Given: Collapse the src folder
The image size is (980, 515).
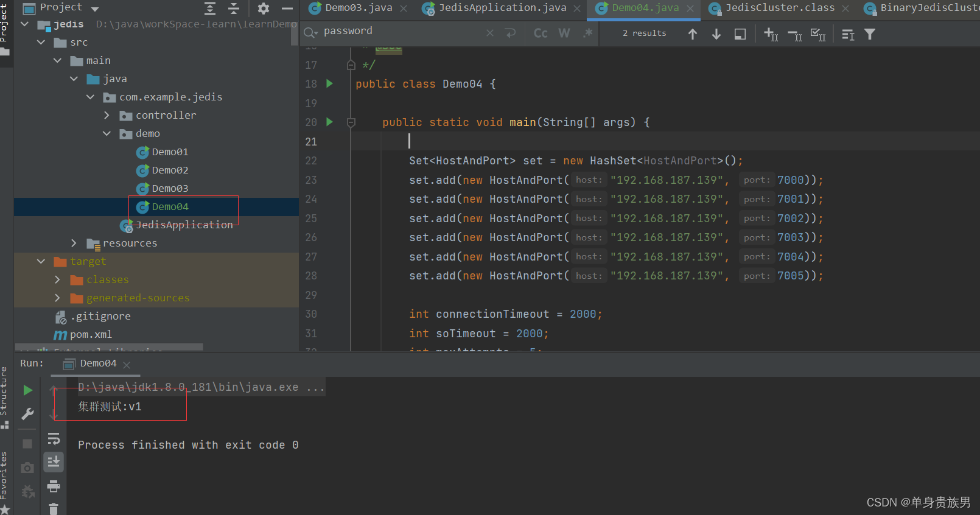Looking at the screenshot, I should coord(41,42).
